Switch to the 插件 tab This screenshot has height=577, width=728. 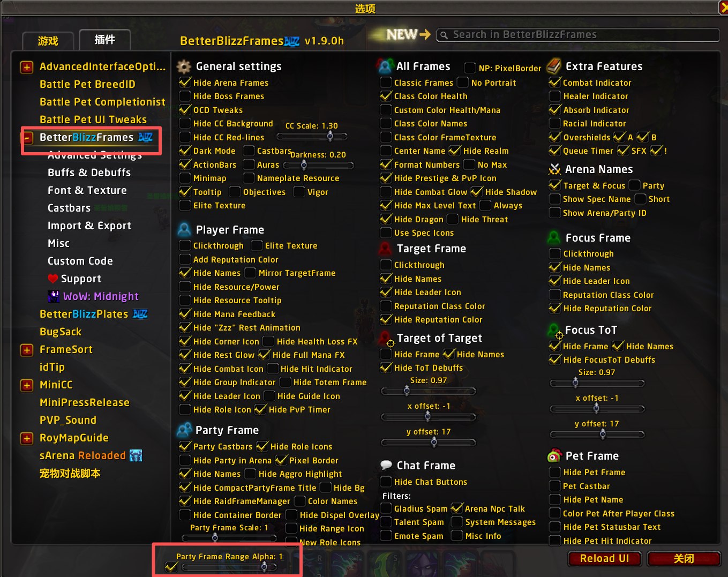[104, 40]
